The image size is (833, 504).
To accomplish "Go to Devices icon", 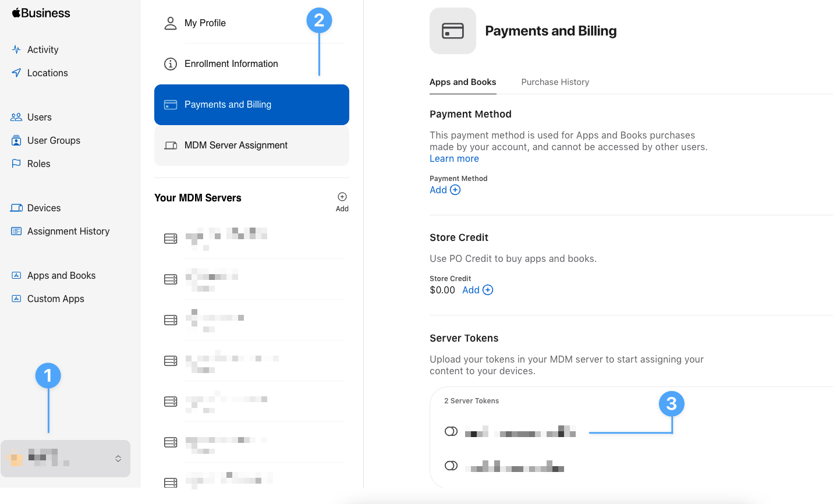I will [x=16, y=208].
